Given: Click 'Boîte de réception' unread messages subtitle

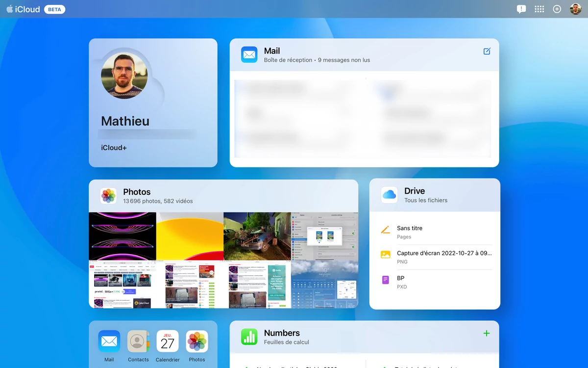Looking at the screenshot, I should (x=317, y=60).
